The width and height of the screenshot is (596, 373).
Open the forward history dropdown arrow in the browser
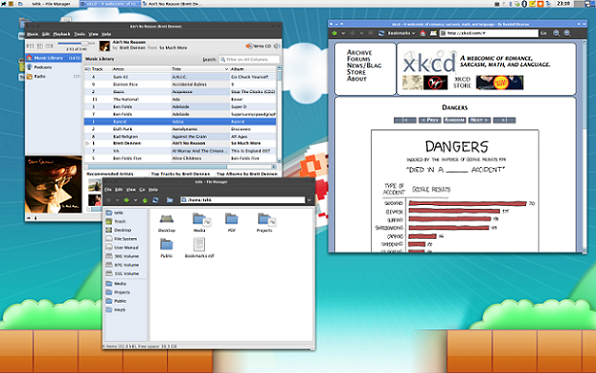pos(361,33)
